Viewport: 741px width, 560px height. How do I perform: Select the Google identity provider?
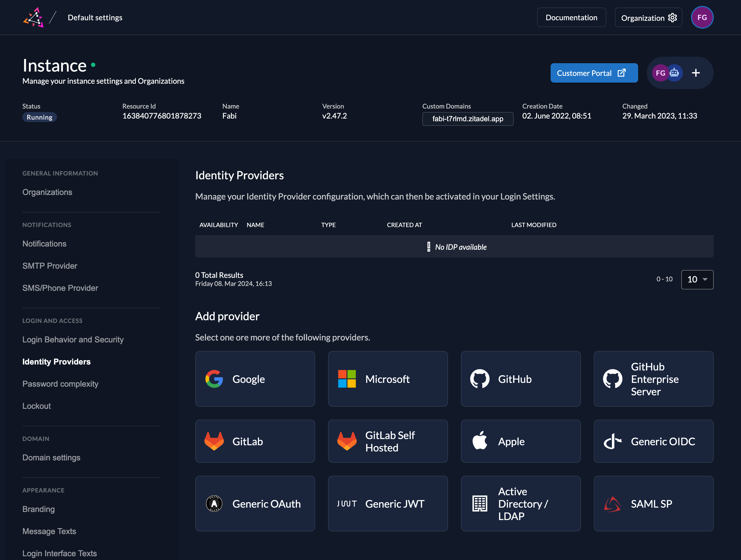pos(255,379)
